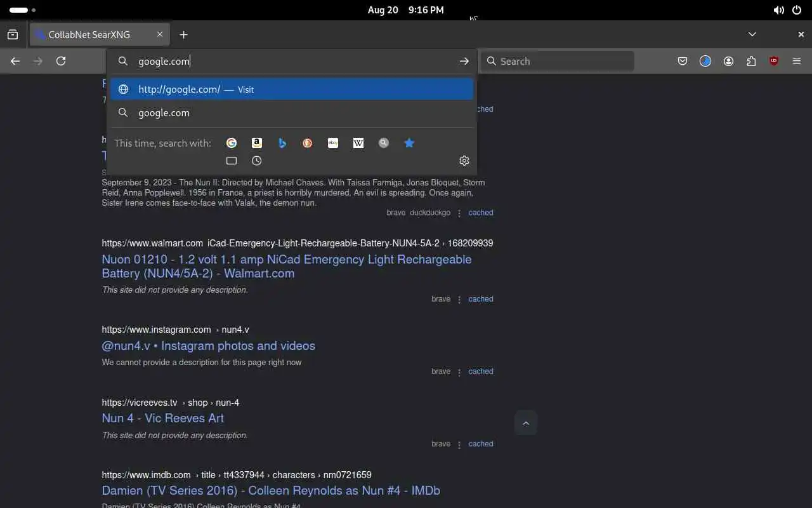The height and width of the screenshot is (508, 812).
Task: Click the https://vicreeves.tv result URL
Action: pyautogui.click(x=140, y=403)
